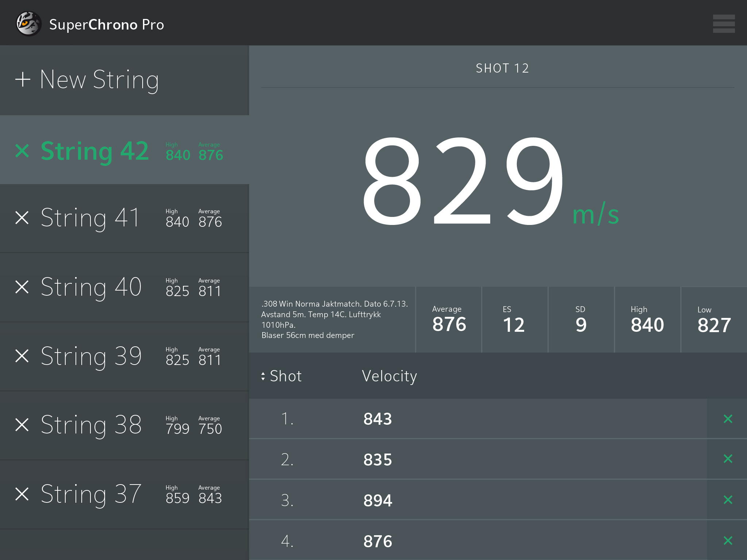
Task: Select the SD 9 stat tile
Action: (581, 319)
